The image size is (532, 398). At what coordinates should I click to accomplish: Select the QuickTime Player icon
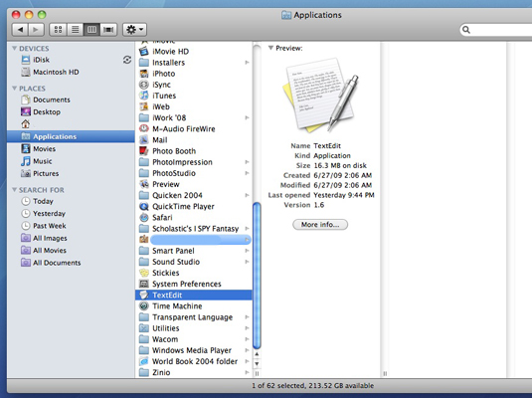(x=144, y=207)
